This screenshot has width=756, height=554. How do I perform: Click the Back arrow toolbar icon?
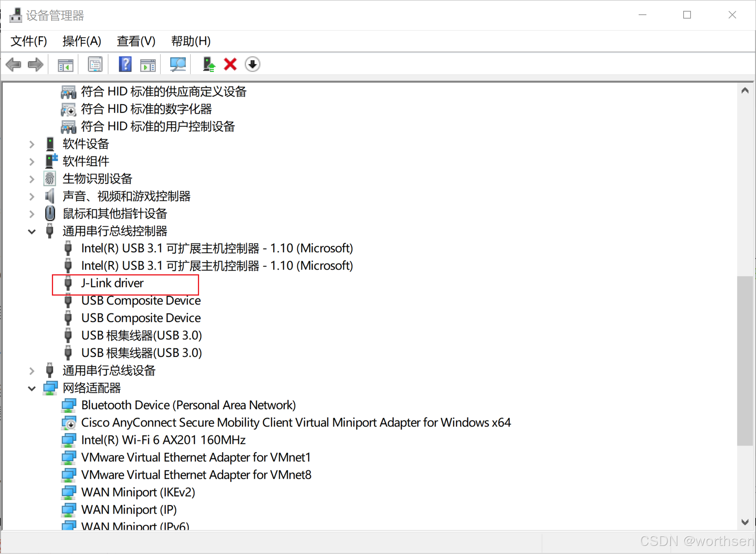[x=14, y=64]
